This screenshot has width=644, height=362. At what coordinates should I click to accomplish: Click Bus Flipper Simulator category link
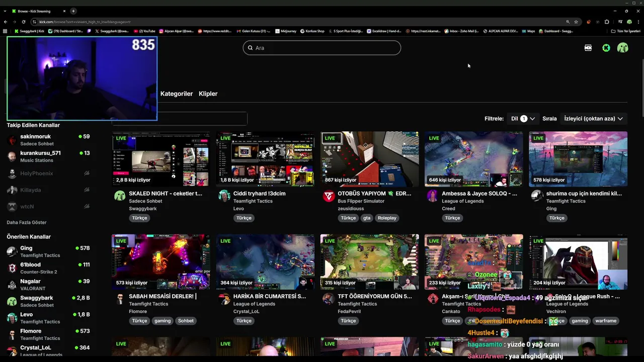click(x=361, y=201)
